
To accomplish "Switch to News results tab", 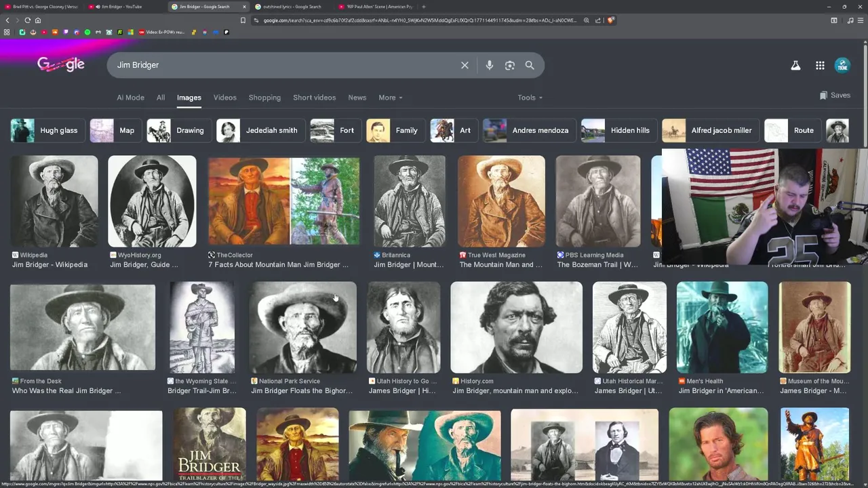I will coord(357,98).
